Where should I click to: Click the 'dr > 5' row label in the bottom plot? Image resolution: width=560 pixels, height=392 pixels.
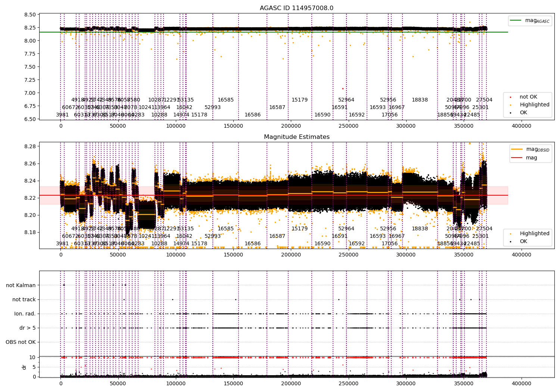28,328
